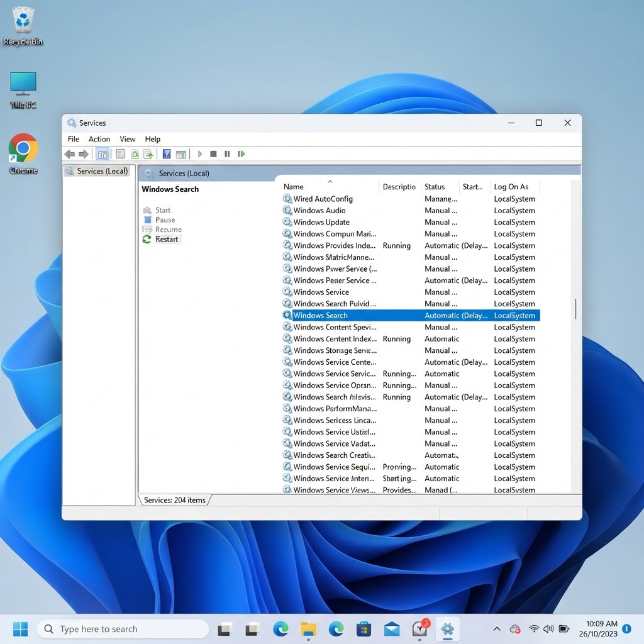Select Windows Centent Index... service
This screenshot has height=644, width=644.
point(411,339)
